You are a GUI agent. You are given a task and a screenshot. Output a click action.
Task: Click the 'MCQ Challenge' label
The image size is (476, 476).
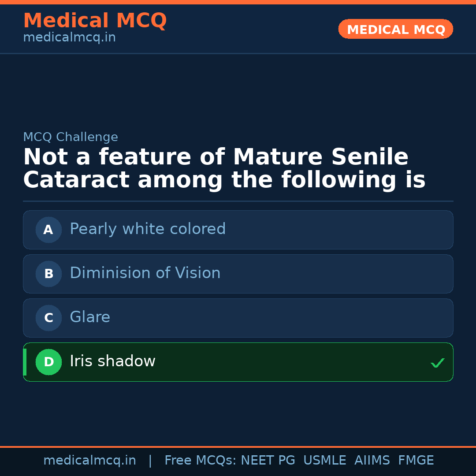(71, 137)
